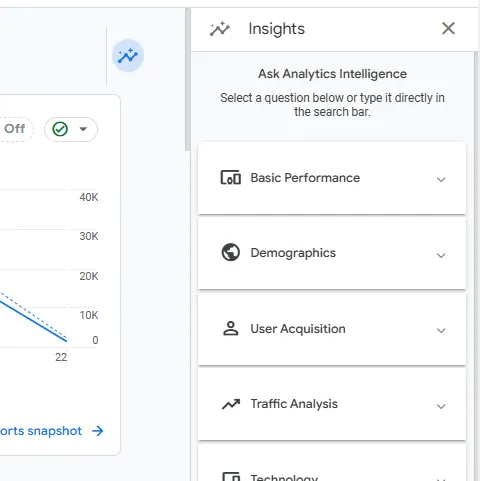Expand the Basic Performance section
Viewport: 480px width, 481px height.
(441, 179)
